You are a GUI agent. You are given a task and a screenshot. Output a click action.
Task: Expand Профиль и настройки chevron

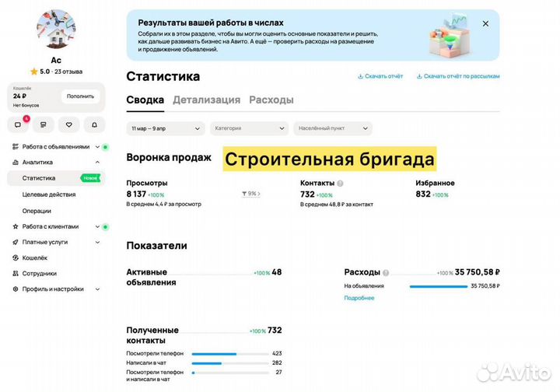[97, 289]
